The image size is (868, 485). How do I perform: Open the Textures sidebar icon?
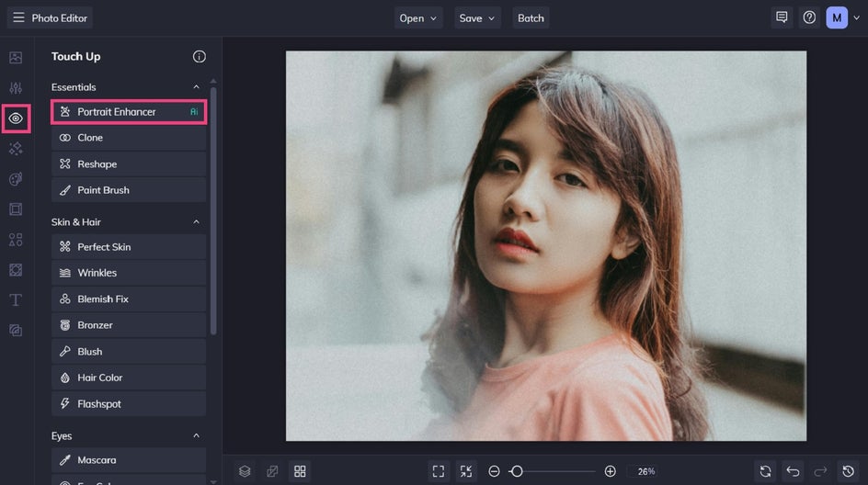[16, 269]
